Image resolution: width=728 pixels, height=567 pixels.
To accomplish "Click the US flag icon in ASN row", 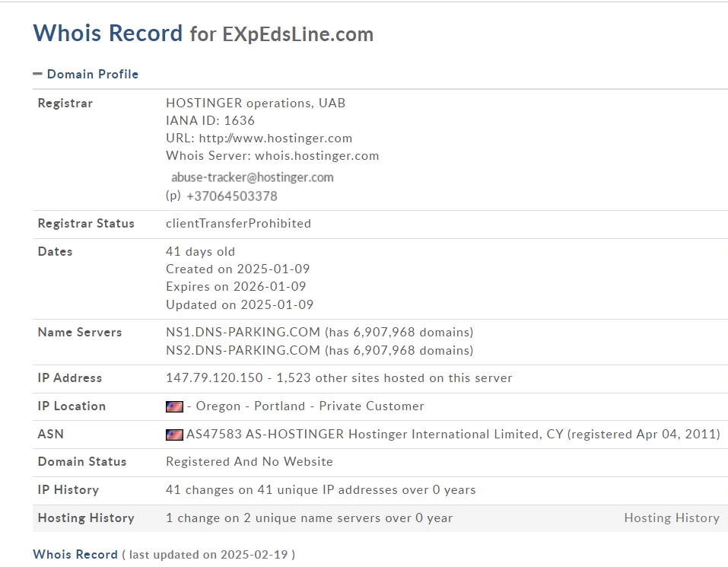I will (174, 435).
